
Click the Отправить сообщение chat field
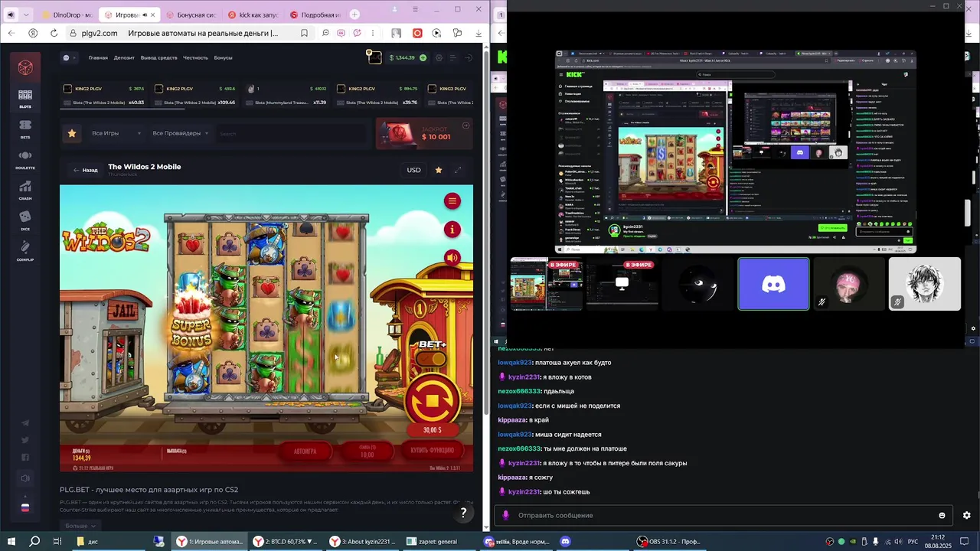pyautogui.click(x=724, y=515)
